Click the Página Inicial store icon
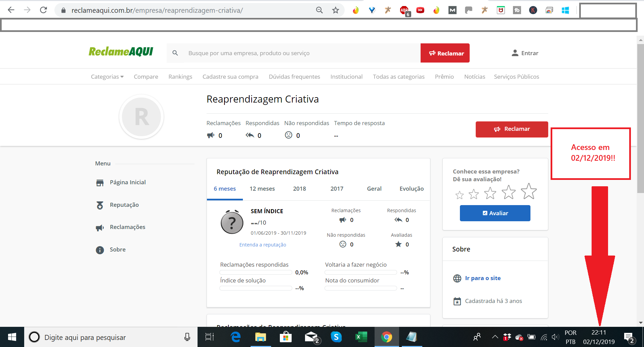Screen dimensions: 644x347 [100, 183]
